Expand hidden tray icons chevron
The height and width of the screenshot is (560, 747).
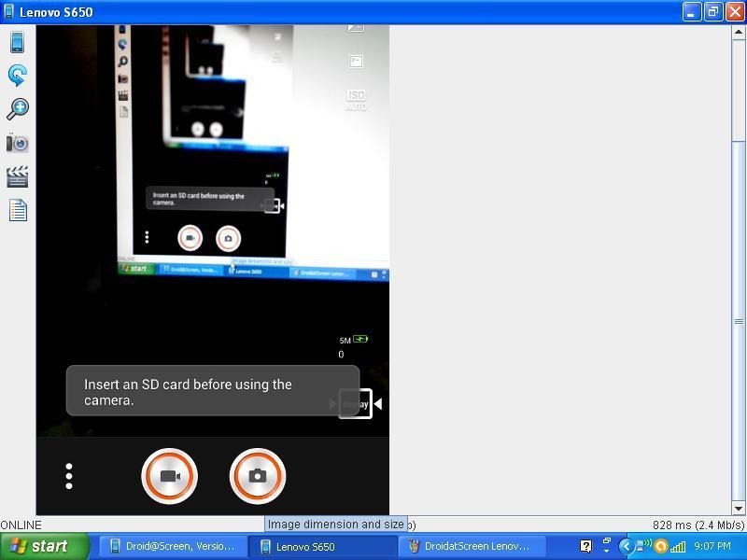(627, 546)
